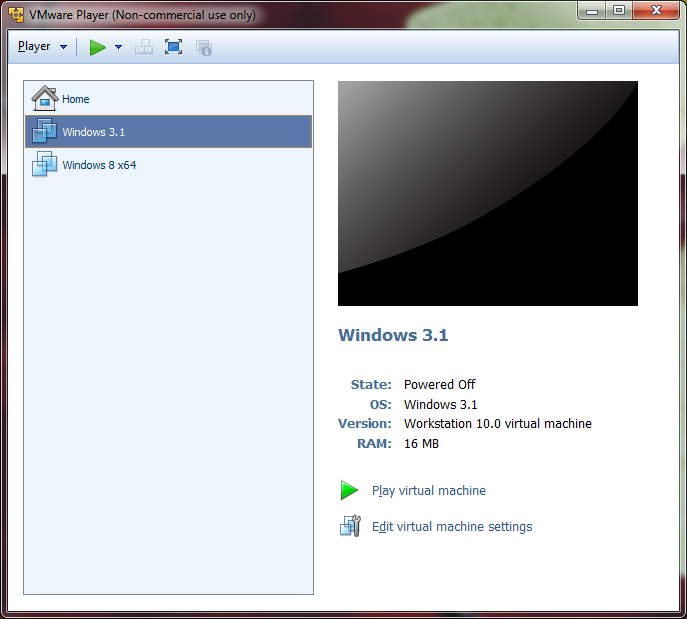Click the Send Ctrl+Alt+Del toolbar icon
Screen dimensions: 687x619
coord(144,47)
